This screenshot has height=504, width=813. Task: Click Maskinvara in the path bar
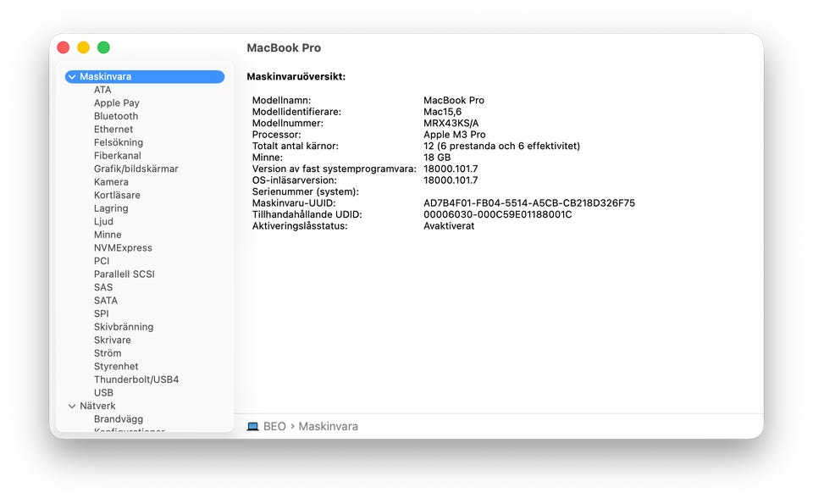[329, 426]
